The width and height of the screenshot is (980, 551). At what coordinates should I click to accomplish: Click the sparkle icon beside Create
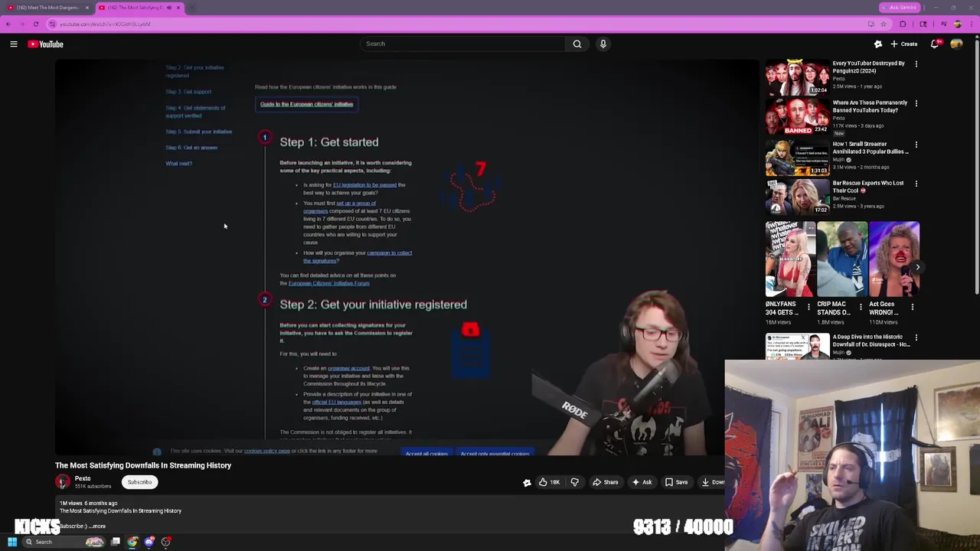(x=878, y=44)
